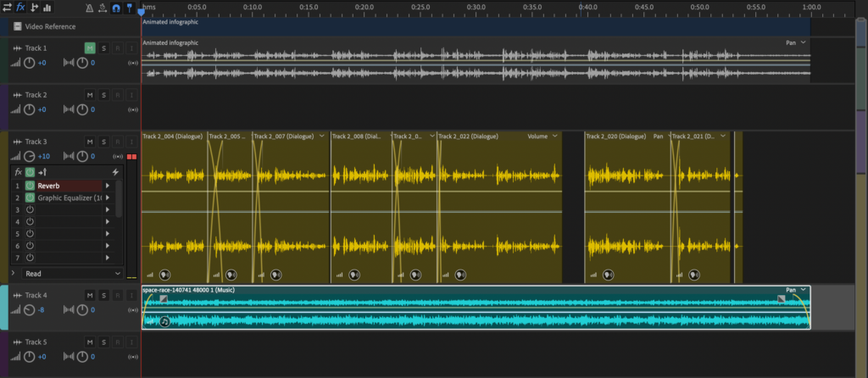Image resolution: width=868 pixels, height=378 pixels.
Task: Solo Track 4 using the S button
Action: 104,296
